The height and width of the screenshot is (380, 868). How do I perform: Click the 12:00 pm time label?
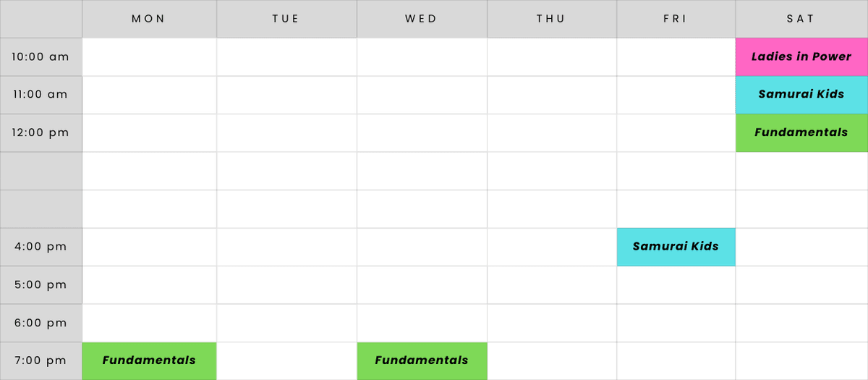click(x=41, y=132)
